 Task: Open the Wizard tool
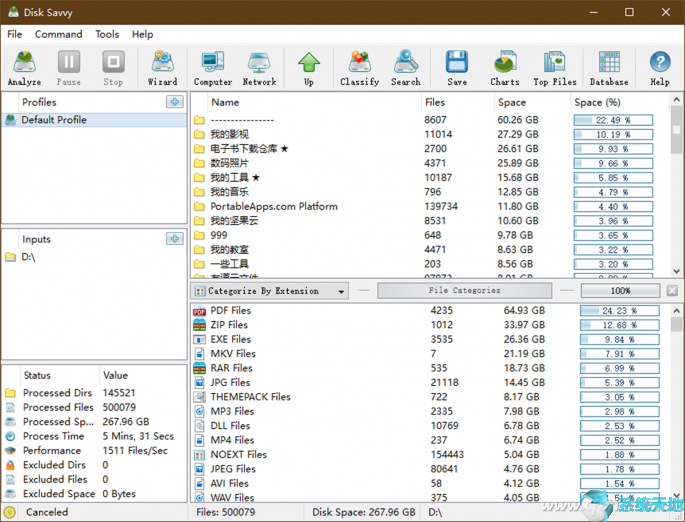(163, 68)
